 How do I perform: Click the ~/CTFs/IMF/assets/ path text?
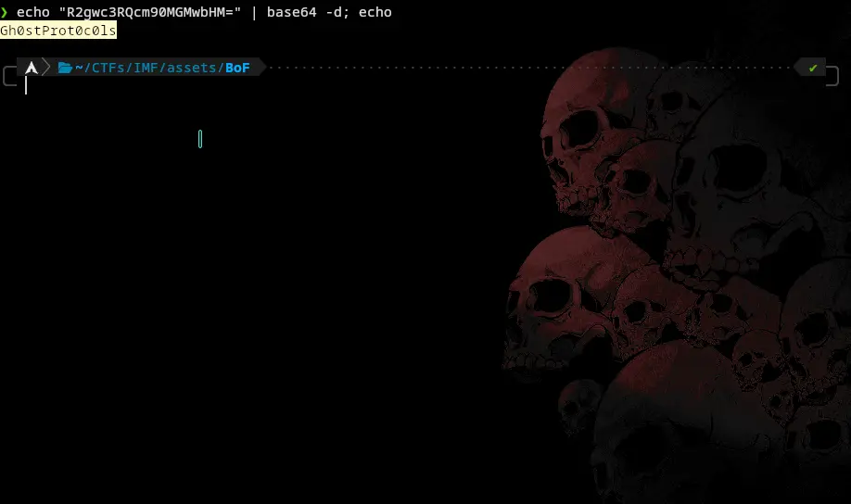(x=149, y=68)
